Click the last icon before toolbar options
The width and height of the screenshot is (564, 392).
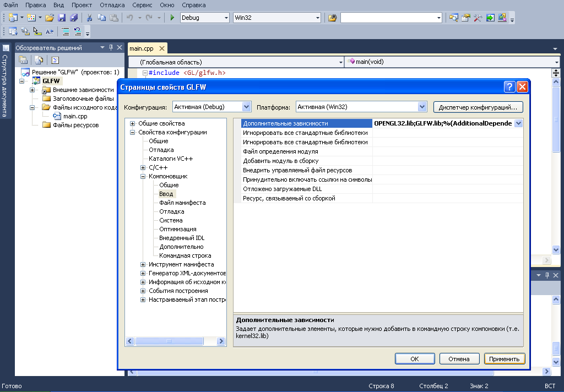(502, 18)
